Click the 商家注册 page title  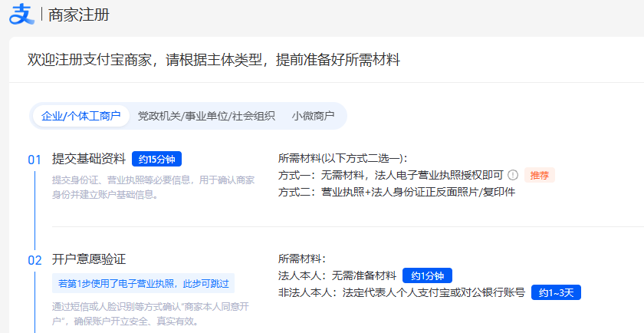coord(79,15)
